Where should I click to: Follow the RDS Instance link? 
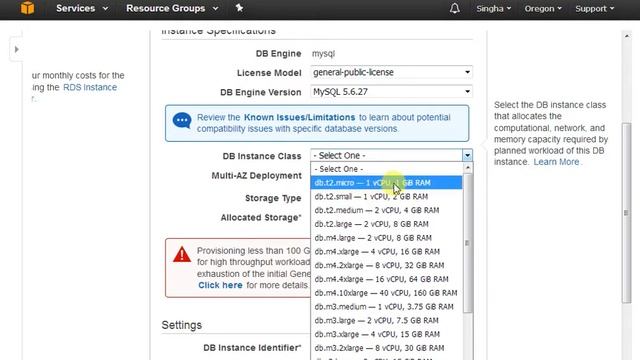[x=90, y=87]
